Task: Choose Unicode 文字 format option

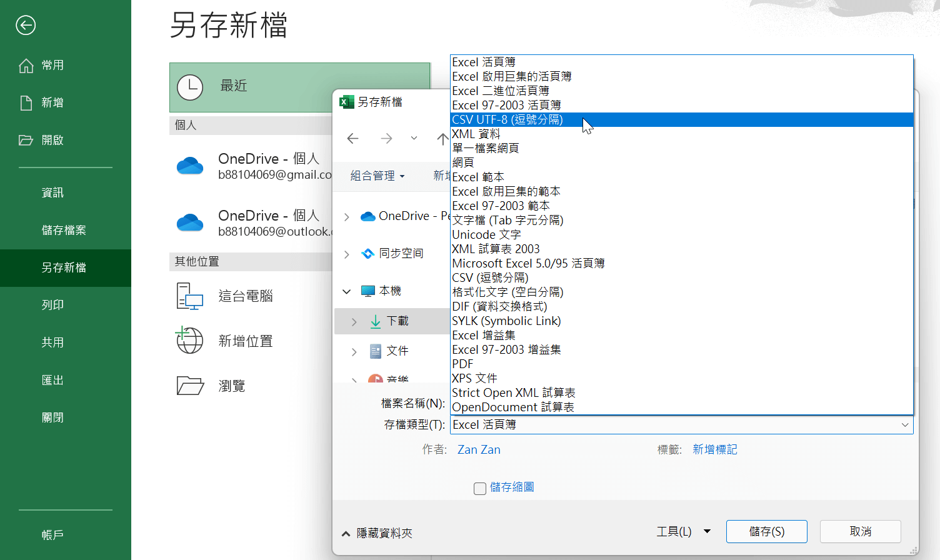Action: pos(682,234)
